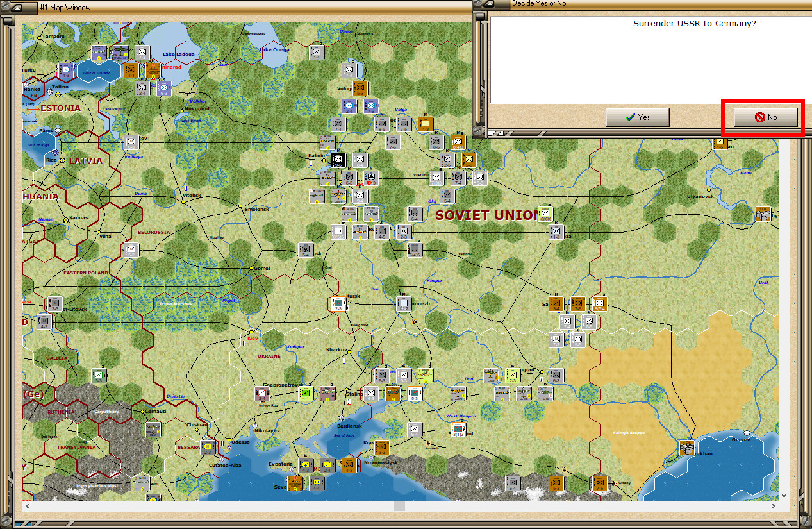Click the Tallinn city label
Screen dimensions: 812x529
60,87
